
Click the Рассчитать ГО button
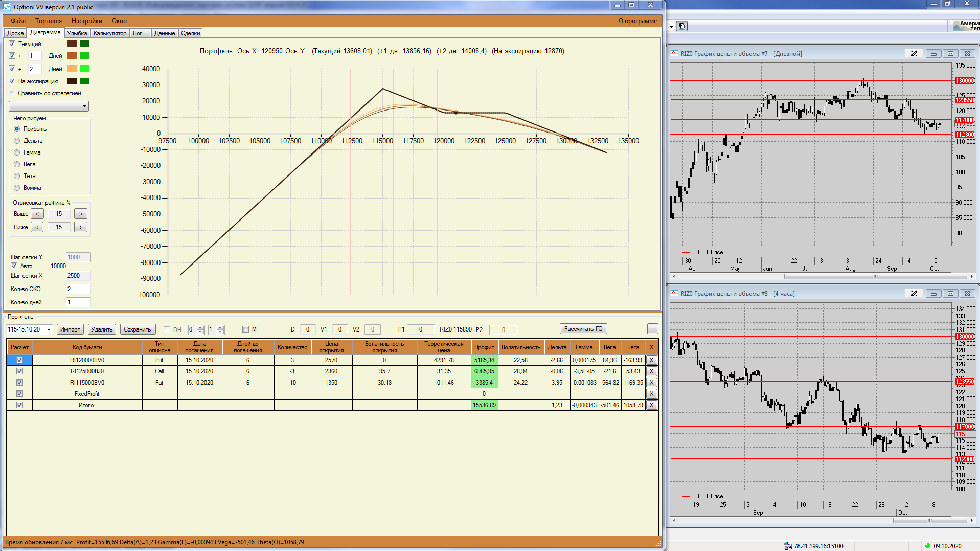[x=583, y=329]
